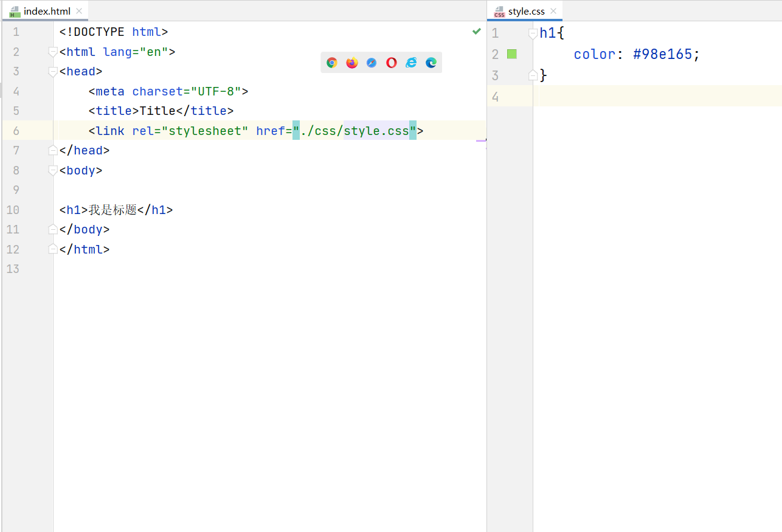Image resolution: width=782 pixels, height=532 pixels.
Task: Click the color property name in CSS
Action: pyautogui.click(x=595, y=54)
